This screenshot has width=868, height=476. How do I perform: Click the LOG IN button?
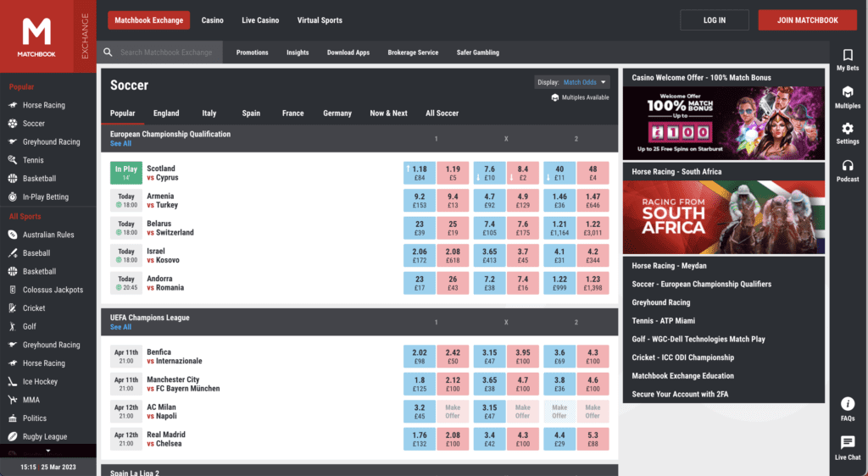(x=714, y=19)
